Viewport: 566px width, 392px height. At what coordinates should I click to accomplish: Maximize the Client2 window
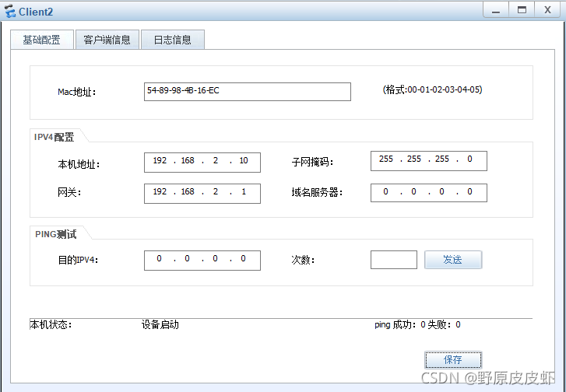point(522,10)
